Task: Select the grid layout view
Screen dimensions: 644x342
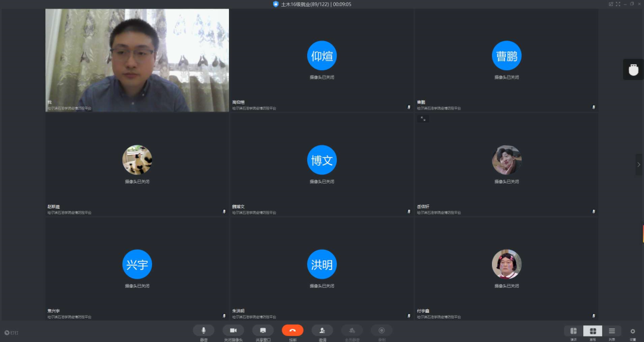Action: pyautogui.click(x=593, y=331)
